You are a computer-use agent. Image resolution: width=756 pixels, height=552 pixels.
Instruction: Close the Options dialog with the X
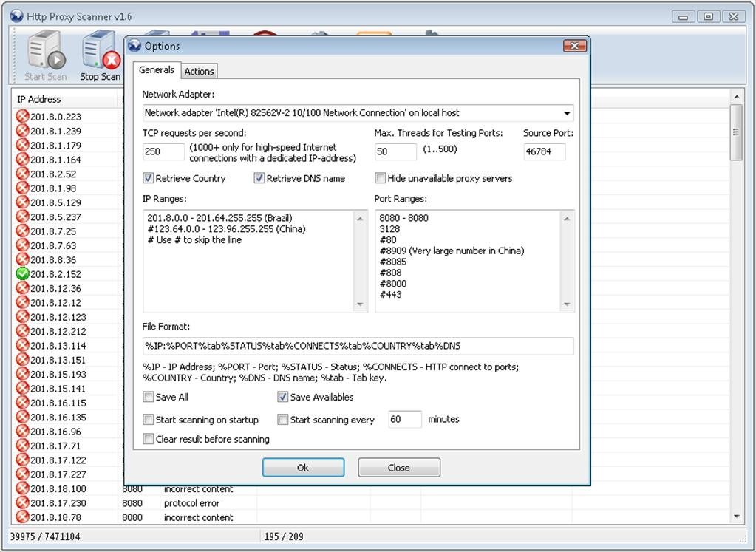point(575,46)
